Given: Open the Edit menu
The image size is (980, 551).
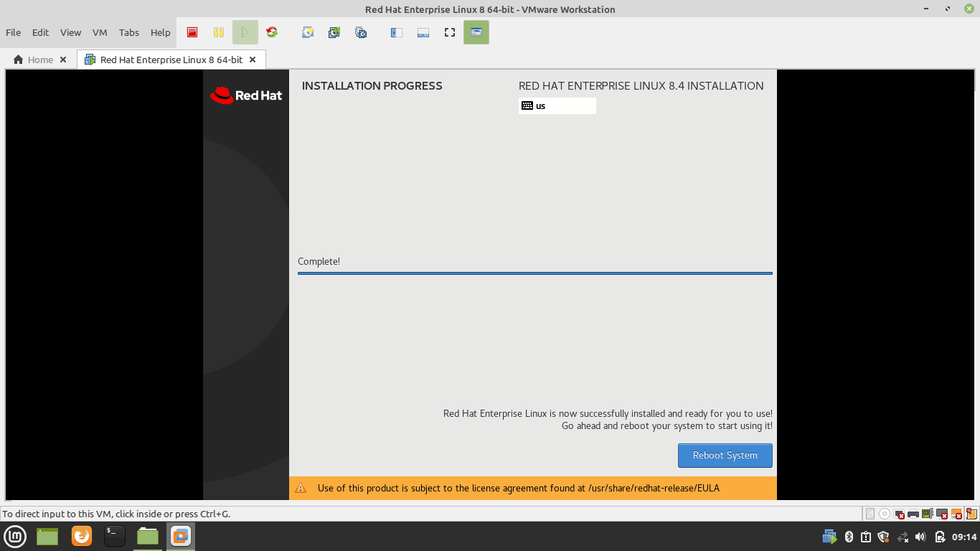Looking at the screenshot, I should tap(40, 32).
